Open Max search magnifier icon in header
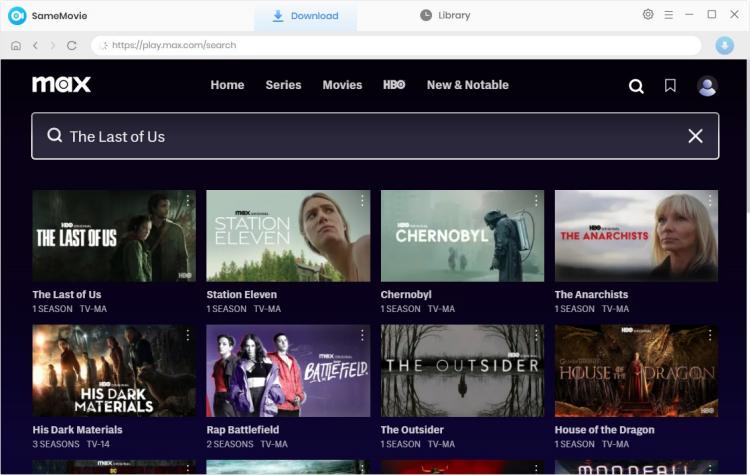The image size is (750, 475). click(x=636, y=86)
